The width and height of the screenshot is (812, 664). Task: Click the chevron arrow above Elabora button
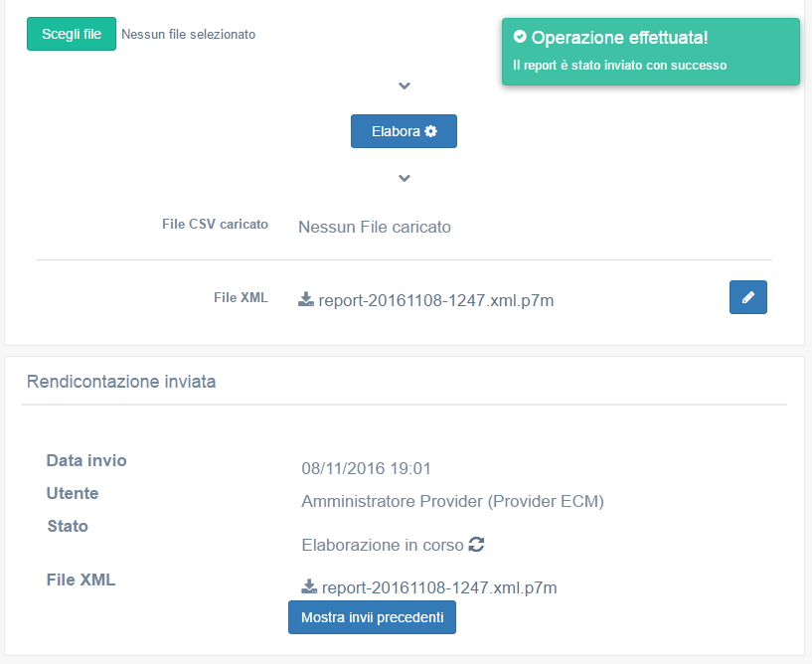(x=404, y=86)
